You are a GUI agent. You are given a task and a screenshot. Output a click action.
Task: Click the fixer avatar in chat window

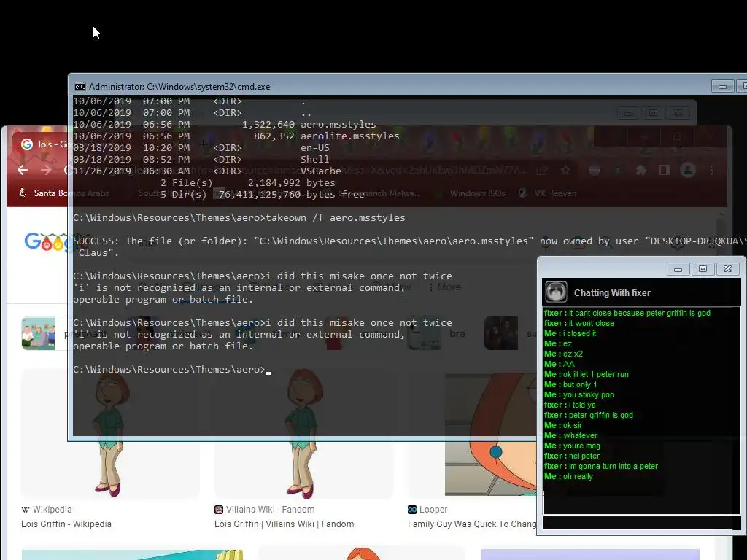[x=555, y=292]
